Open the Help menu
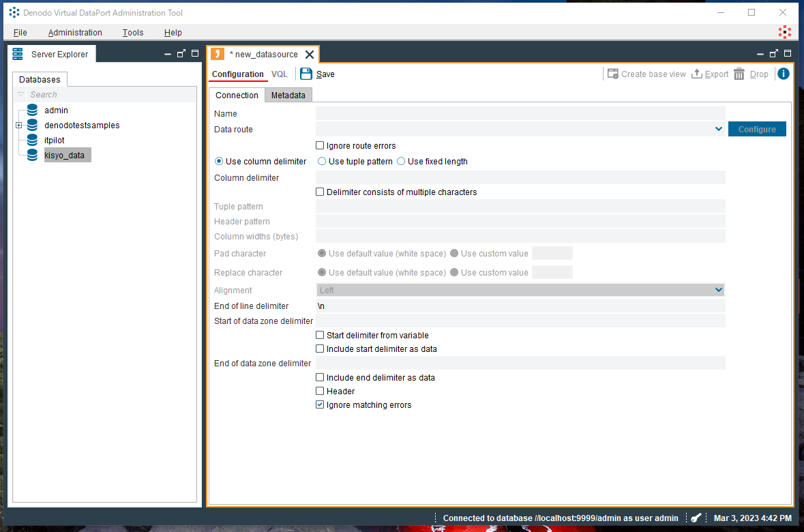 tap(173, 32)
